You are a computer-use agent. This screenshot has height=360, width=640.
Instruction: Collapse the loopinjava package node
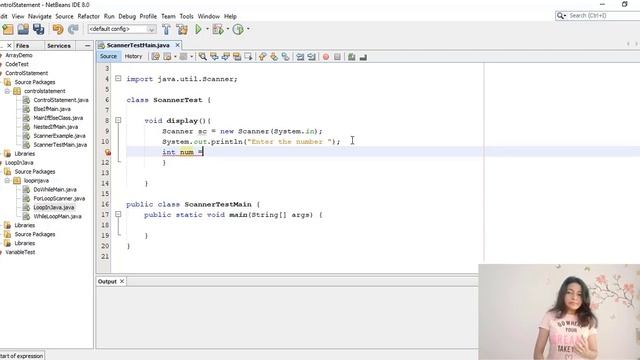pos(7,180)
